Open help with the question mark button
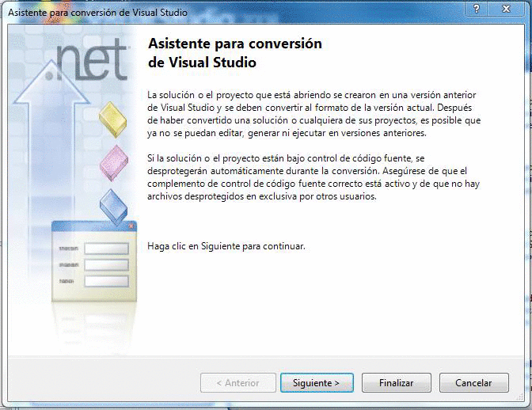 tap(477, 9)
